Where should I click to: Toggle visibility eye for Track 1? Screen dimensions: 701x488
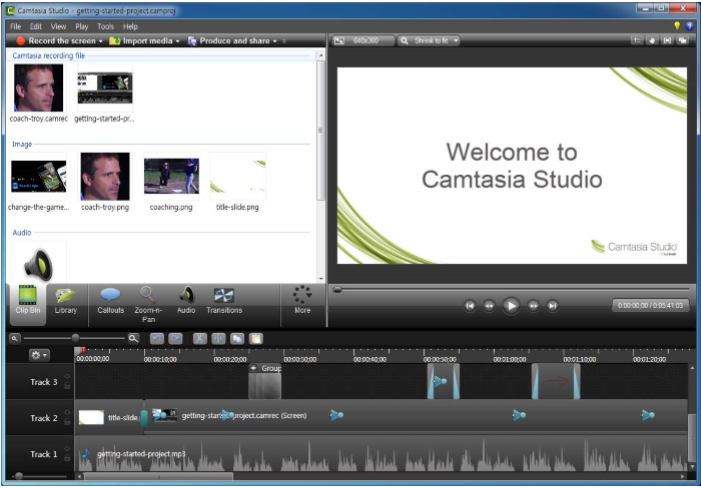67,449
